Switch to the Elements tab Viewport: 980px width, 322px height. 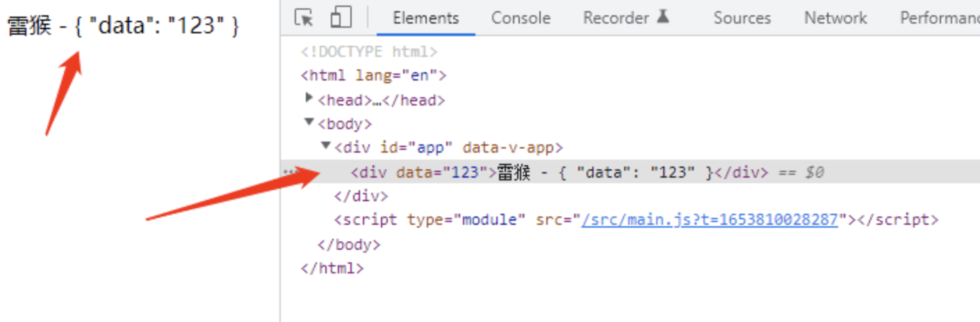point(425,18)
